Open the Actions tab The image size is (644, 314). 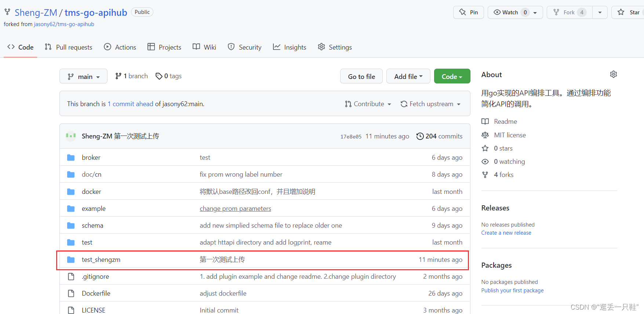[x=120, y=47]
